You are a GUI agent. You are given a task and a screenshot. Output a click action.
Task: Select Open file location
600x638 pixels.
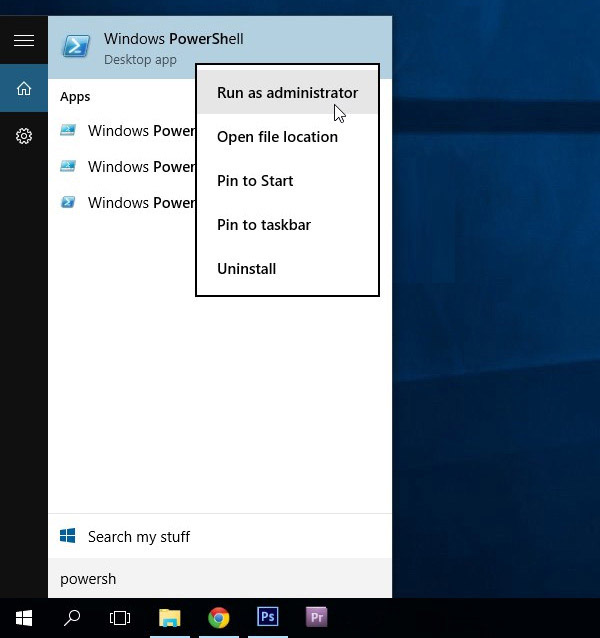point(277,137)
